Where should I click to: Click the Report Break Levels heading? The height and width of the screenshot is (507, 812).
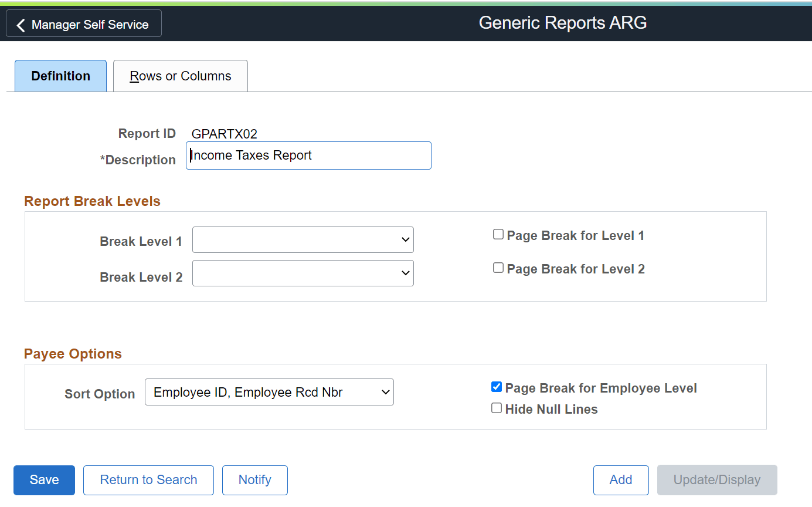pyautogui.click(x=92, y=201)
